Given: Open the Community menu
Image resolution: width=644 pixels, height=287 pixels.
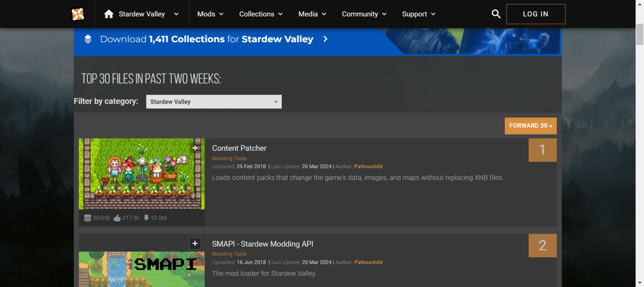Looking at the screenshot, I should pyautogui.click(x=364, y=14).
